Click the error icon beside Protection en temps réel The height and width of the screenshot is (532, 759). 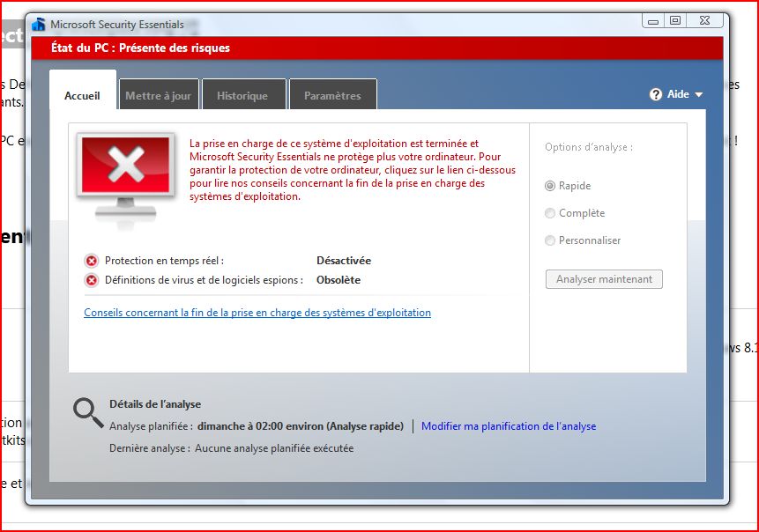tap(92, 262)
